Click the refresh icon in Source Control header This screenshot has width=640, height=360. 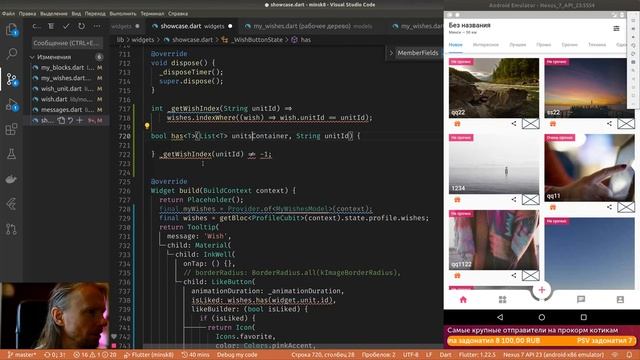82,26
